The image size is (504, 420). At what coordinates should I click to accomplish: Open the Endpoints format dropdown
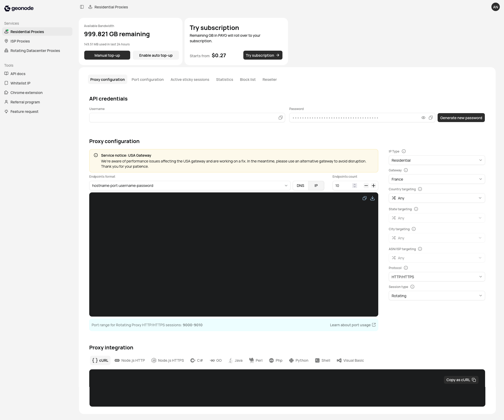coord(190,186)
